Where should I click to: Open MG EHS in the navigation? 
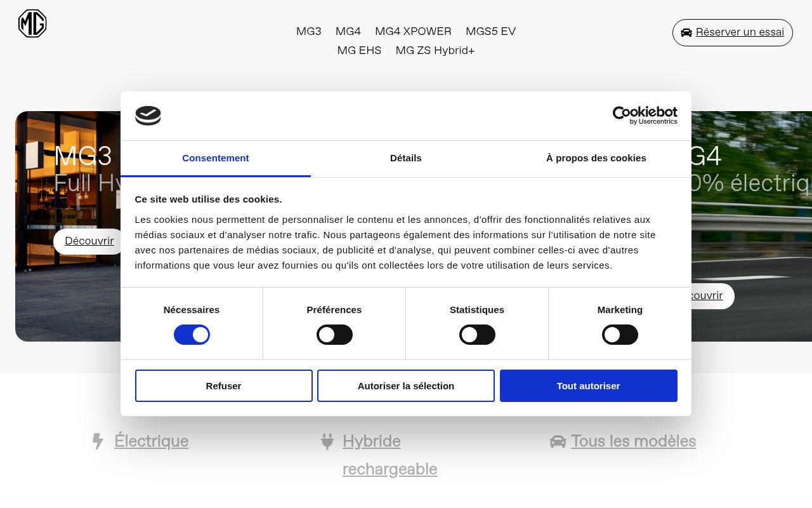click(x=359, y=50)
